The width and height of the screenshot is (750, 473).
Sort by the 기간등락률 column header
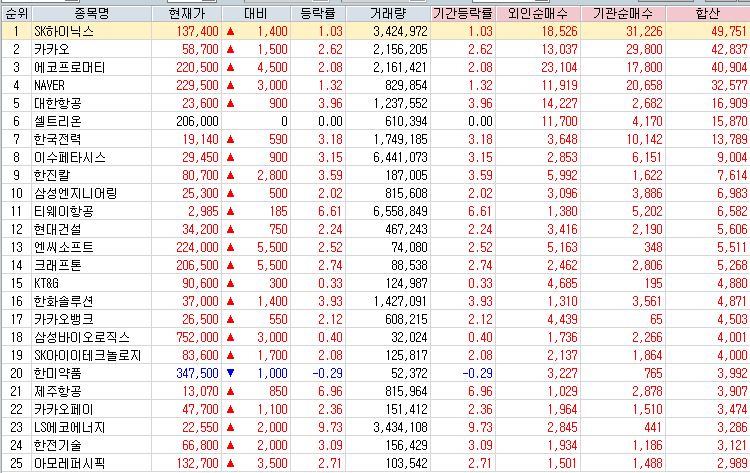463,13
